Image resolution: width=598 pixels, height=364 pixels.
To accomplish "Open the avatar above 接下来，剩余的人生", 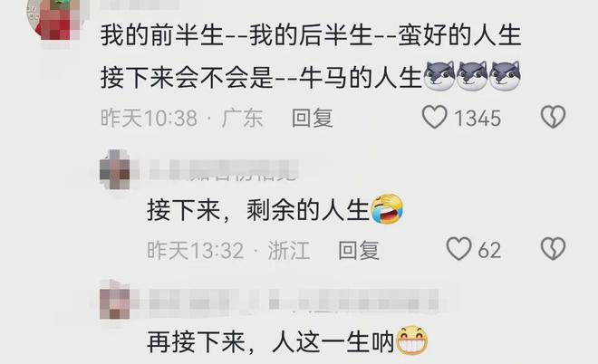I will pos(115,170).
